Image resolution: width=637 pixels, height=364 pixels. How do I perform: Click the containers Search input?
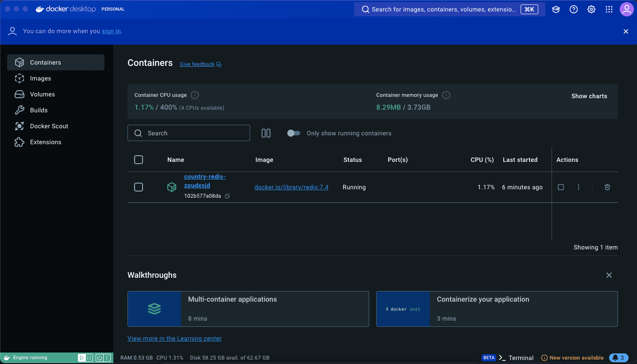tap(189, 133)
